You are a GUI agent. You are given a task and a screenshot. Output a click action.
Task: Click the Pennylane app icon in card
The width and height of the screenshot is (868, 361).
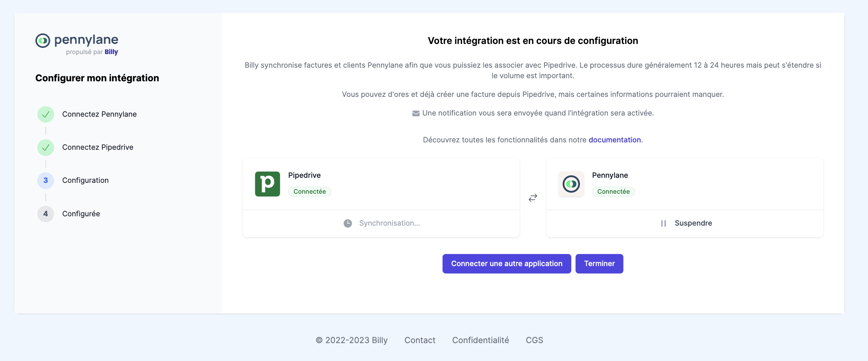pyautogui.click(x=571, y=184)
